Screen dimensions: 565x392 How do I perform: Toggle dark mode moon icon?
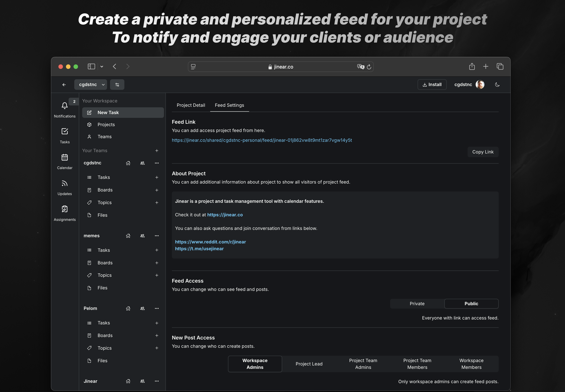point(497,85)
